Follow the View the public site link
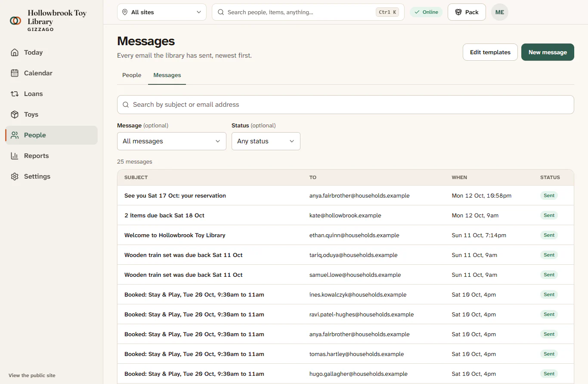The width and height of the screenshot is (588, 384). [32, 375]
